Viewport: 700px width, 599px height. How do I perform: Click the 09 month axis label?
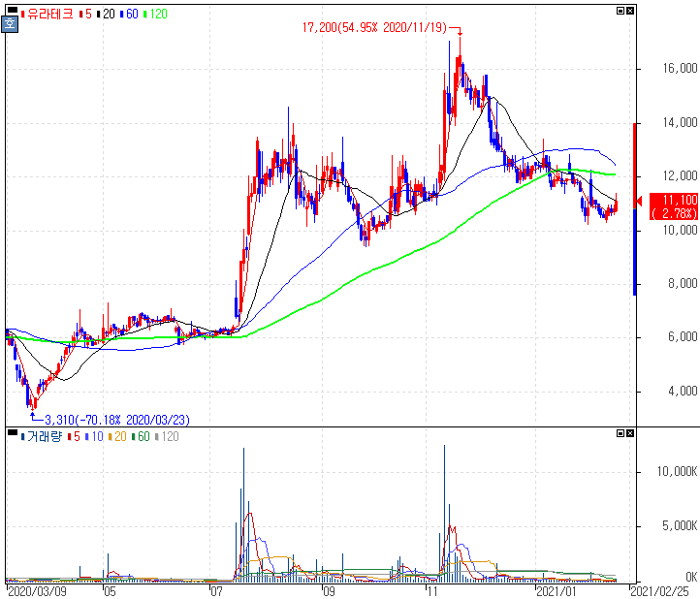(329, 591)
